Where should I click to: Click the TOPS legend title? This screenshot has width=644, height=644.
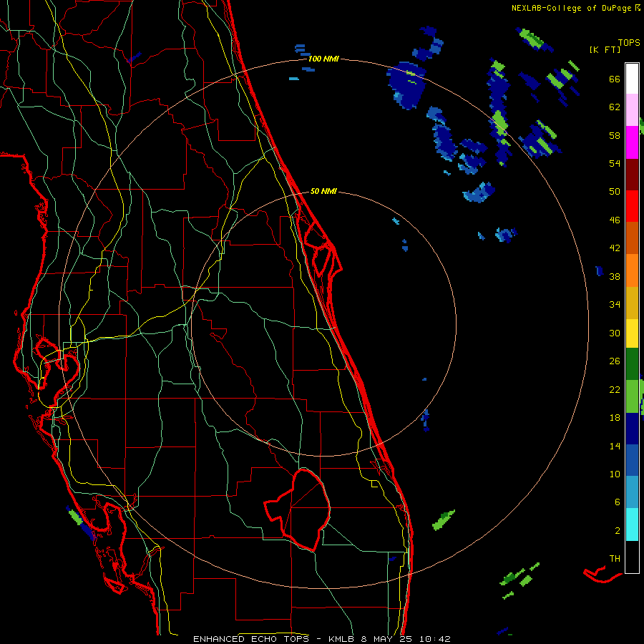pyautogui.click(x=629, y=42)
